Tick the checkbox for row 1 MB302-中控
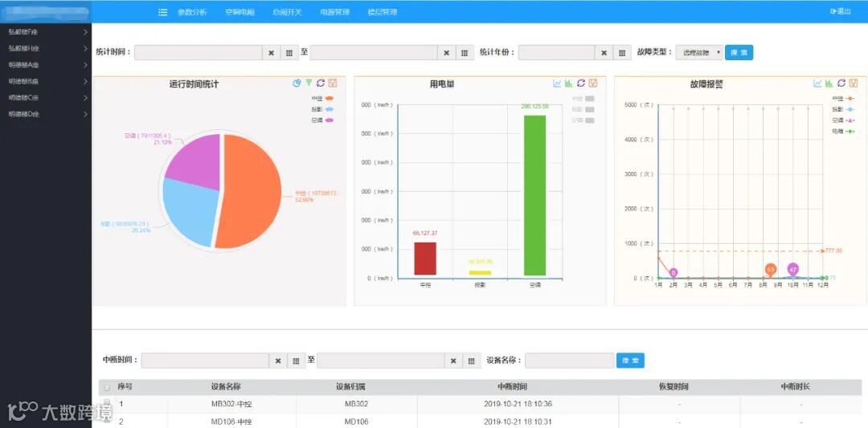This screenshot has width=868, height=428. tap(107, 403)
